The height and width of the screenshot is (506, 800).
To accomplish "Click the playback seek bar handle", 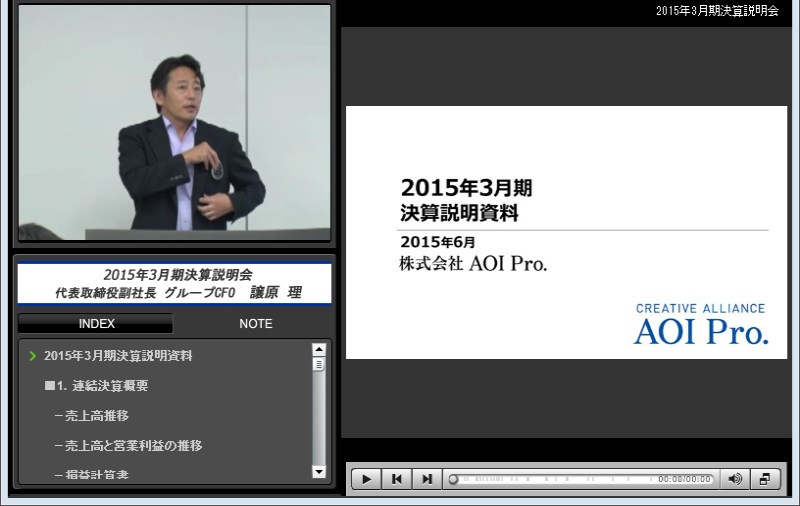I will point(453,479).
